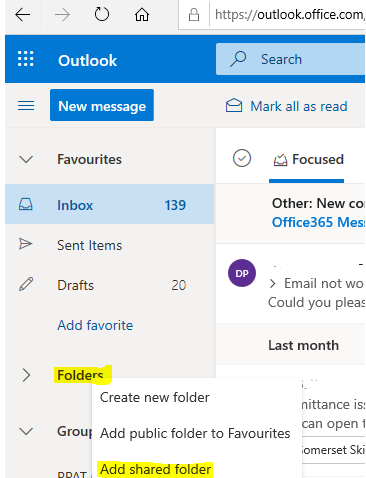Toggle the select all messages circle checkbox
This screenshot has width=366, height=478.
[x=242, y=158]
